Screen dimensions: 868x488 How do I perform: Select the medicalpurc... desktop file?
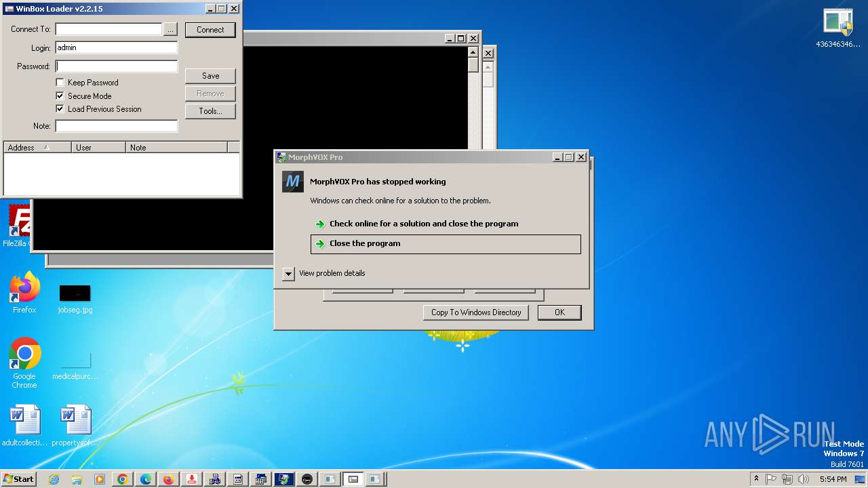[75, 366]
